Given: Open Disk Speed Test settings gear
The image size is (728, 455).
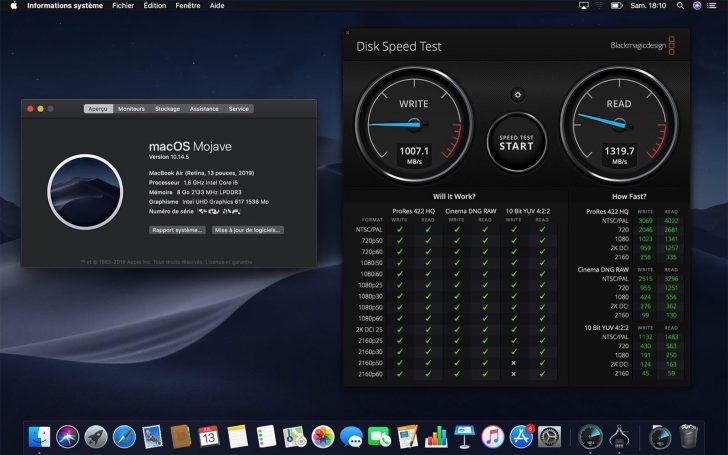Looking at the screenshot, I should [517, 95].
